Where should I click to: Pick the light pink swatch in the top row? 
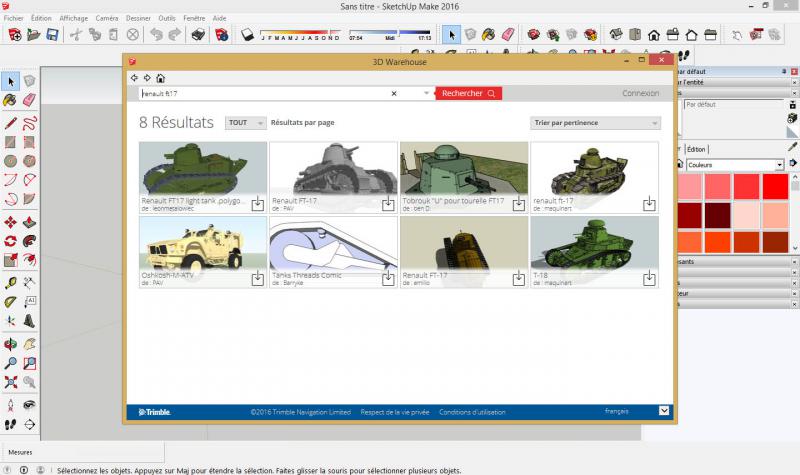pos(689,186)
